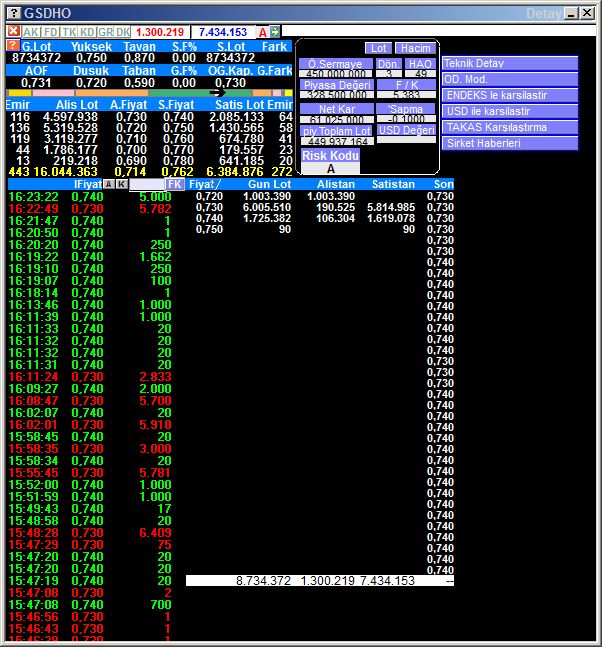Click Satistan value 5.814.985
602x647 pixels.
point(391,207)
